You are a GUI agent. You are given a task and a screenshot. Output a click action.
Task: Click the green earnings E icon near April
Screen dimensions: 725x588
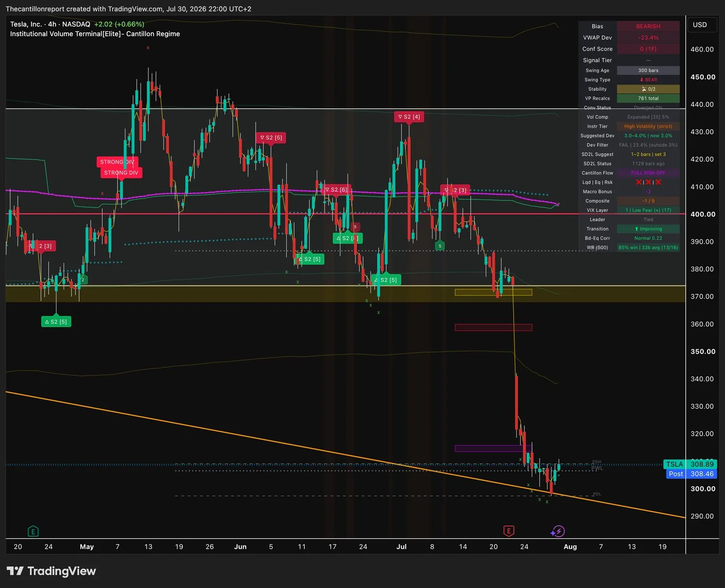click(33, 531)
